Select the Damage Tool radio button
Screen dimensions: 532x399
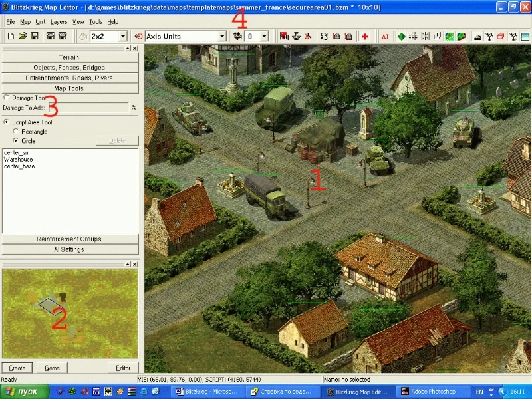[7, 98]
